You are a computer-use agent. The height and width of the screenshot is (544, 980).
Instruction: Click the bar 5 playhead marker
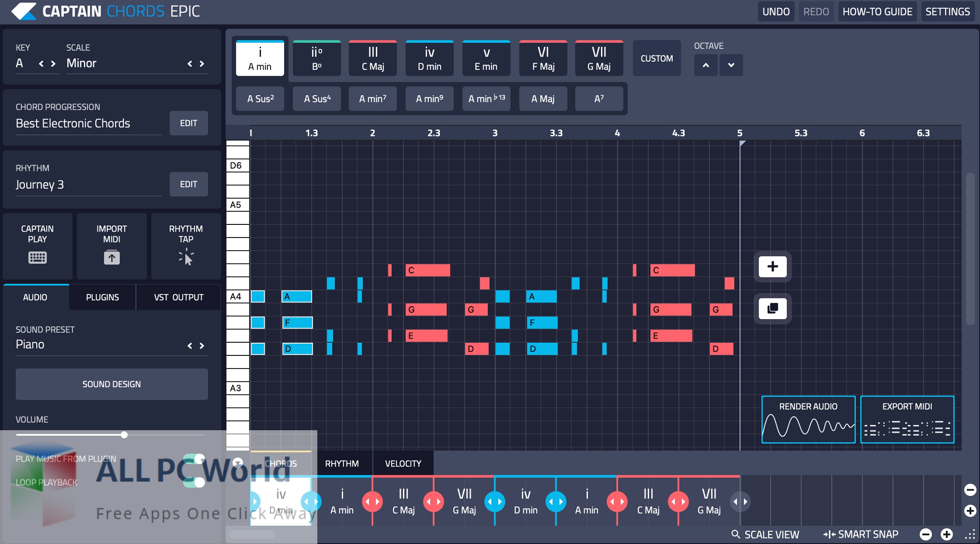tap(742, 144)
